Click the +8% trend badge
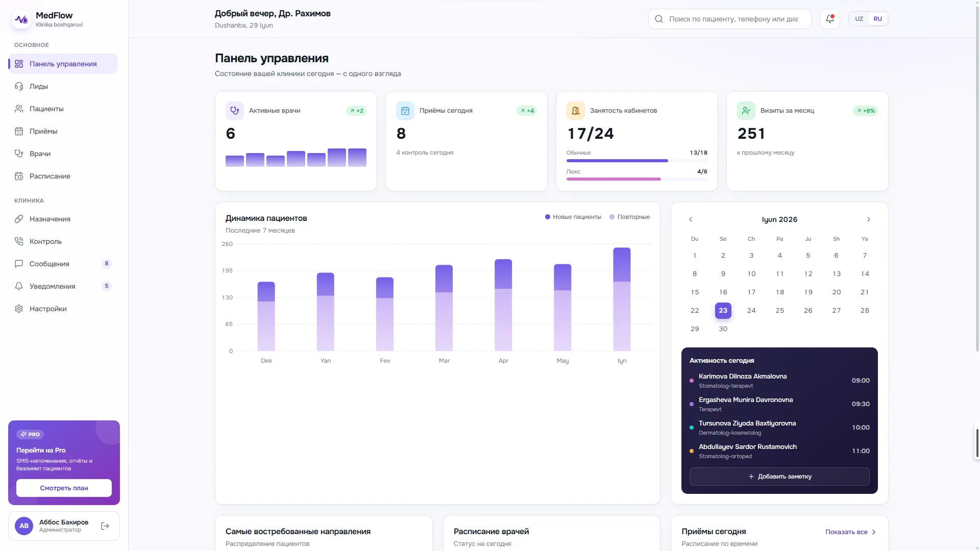This screenshot has height=551, width=980. click(865, 111)
